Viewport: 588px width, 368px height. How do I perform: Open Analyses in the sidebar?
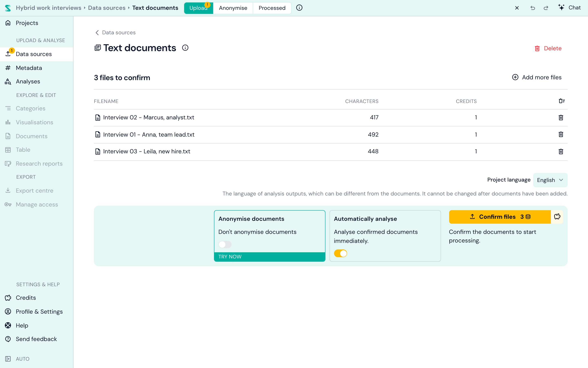click(28, 82)
